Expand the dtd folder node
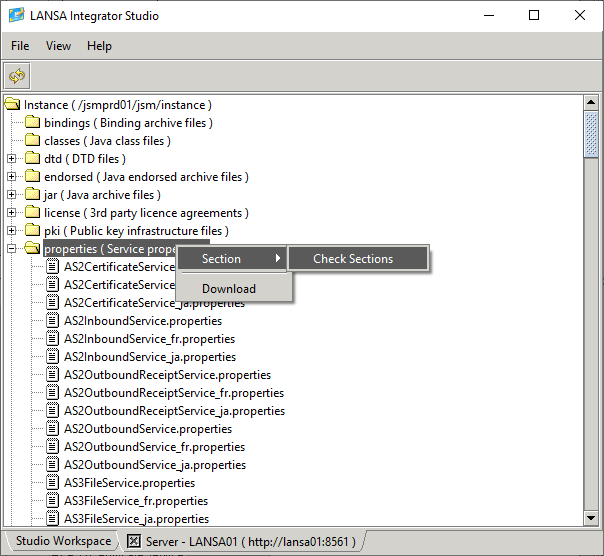This screenshot has width=604, height=556. pyautogui.click(x=11, y=159)
